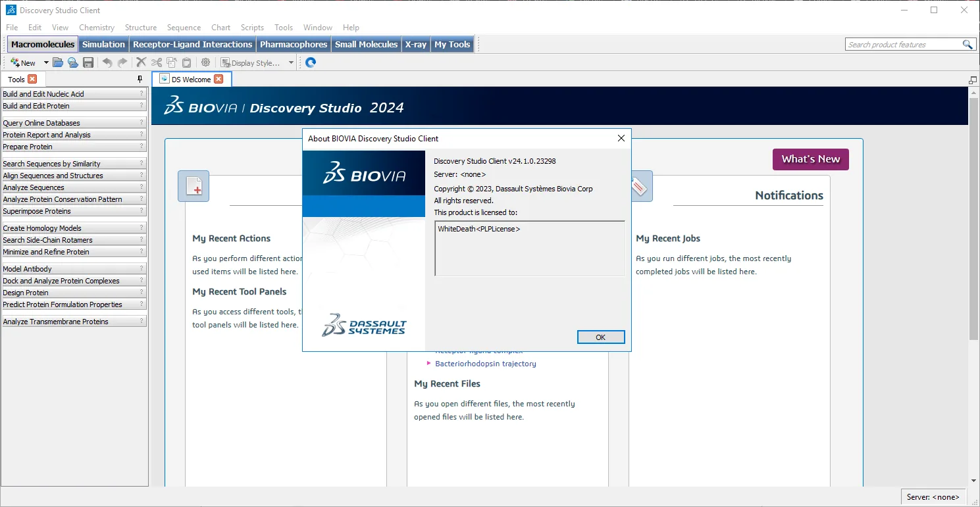Expand Create Homology Models tools
Screen dimensions: 980x507
pos(74,228)
